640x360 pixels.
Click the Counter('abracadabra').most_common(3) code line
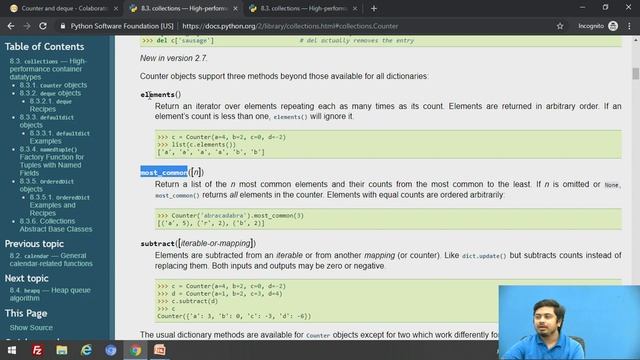231,216
